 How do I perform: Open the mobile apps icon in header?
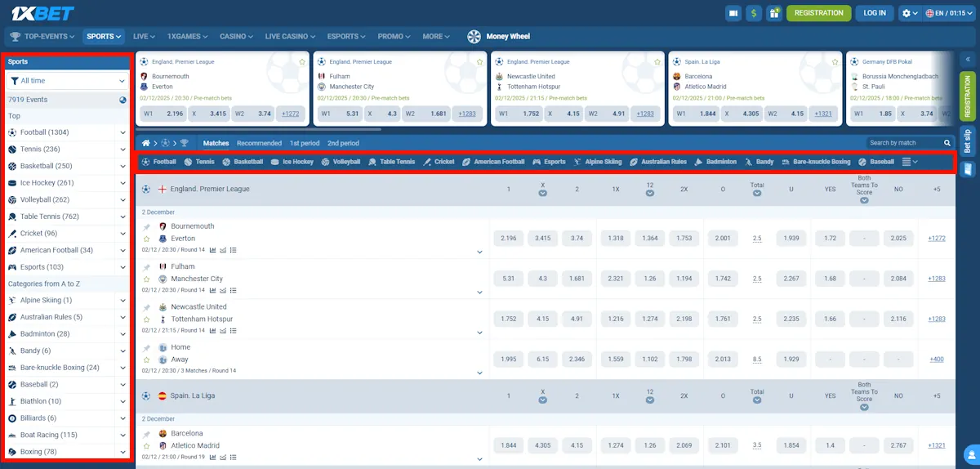[x=733, y=13]
